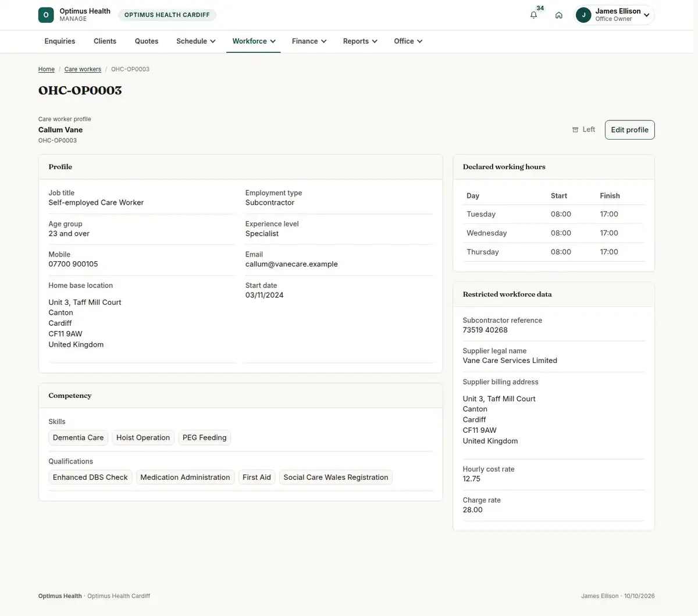Image resolution: width=698 pixels, height=616 pixels.
Task: Click the mobile number 07700 900105
Action: 73,264
